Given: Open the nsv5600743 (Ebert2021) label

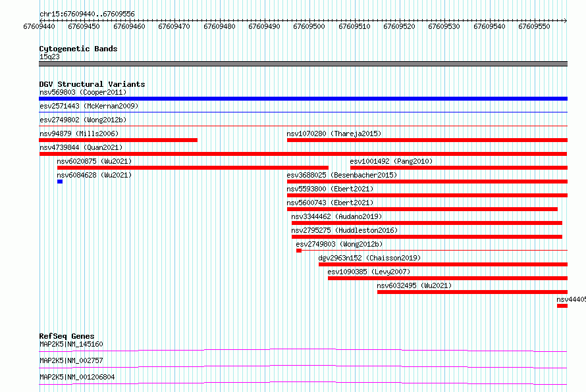Looking at the screenshot, I should (x=330, y=203).
